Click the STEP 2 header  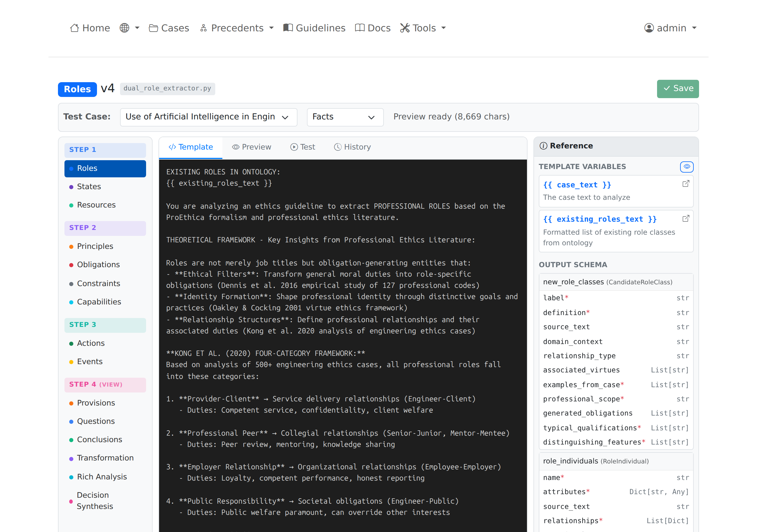(105, 228)
